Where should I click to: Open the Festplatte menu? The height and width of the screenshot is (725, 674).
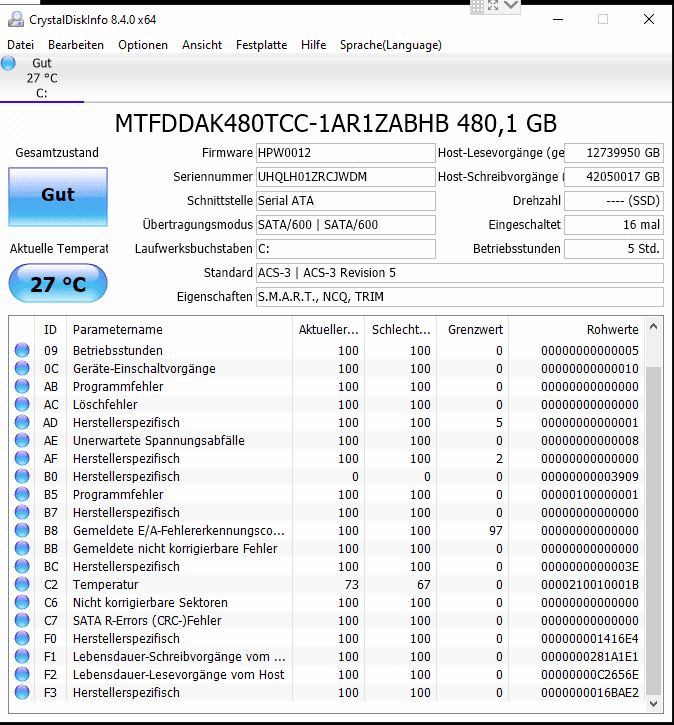[262, 45]
